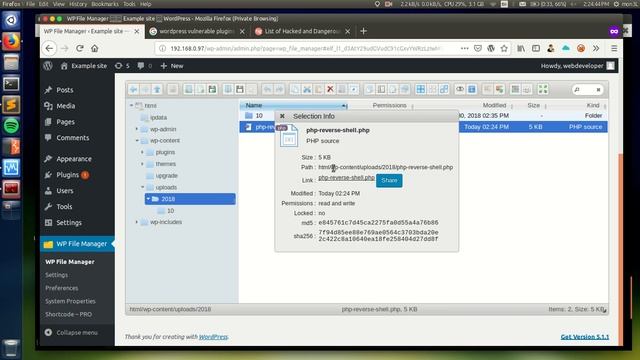Cut the selected file with scissors icon
The height and width of the screenshot is (360, 640).
307,89
